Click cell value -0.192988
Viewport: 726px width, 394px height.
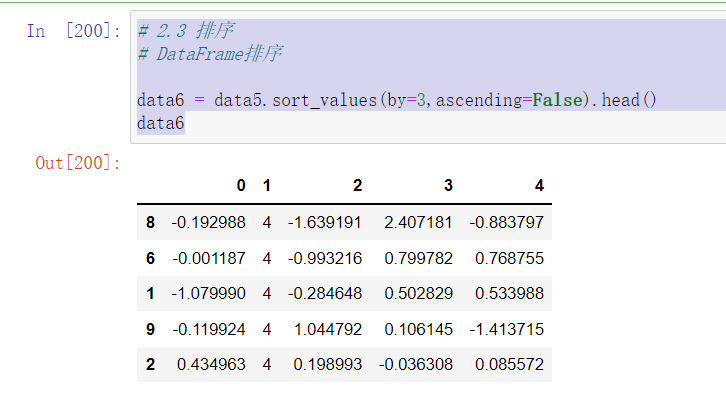(208, 222)
